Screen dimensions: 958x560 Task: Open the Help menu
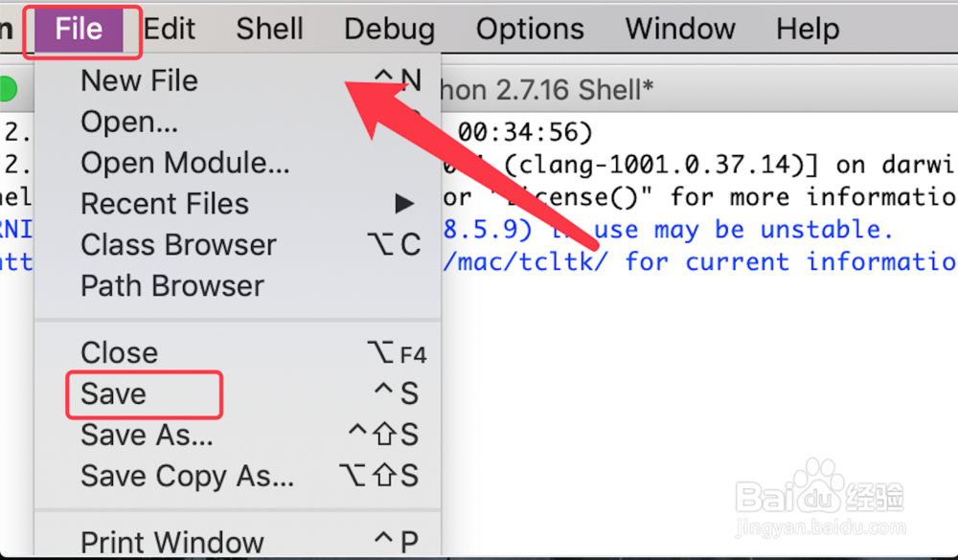(808, 29)
